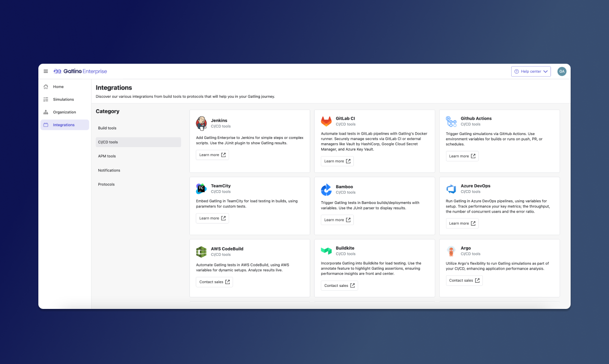Click the TeamCity logo icon

[x=201, y=189]
